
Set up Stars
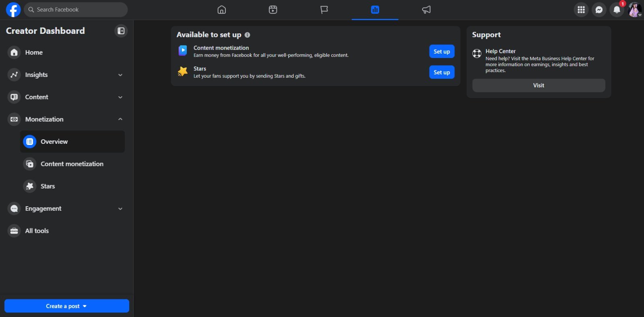[x=442, y=73]
